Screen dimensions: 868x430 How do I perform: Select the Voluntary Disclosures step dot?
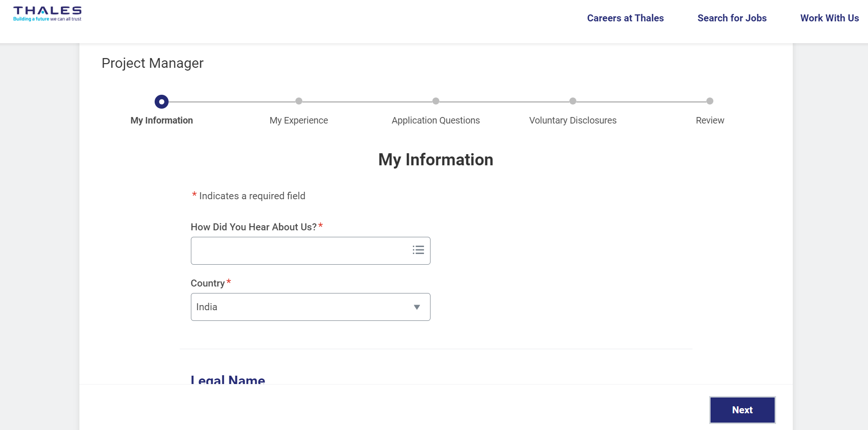(573, 101)
